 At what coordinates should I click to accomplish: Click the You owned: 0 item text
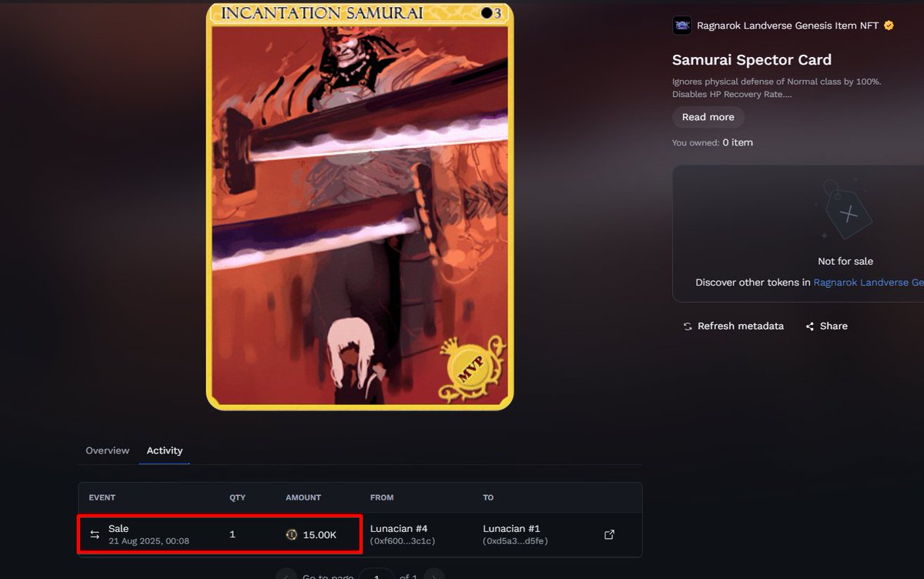(712, 142)
